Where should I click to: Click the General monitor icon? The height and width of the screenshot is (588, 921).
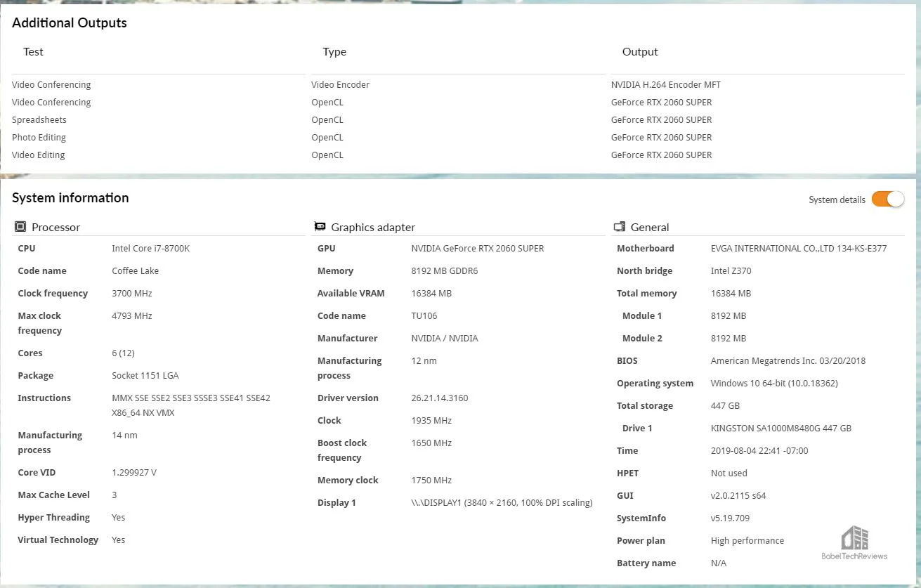click(x=619, y=227)
